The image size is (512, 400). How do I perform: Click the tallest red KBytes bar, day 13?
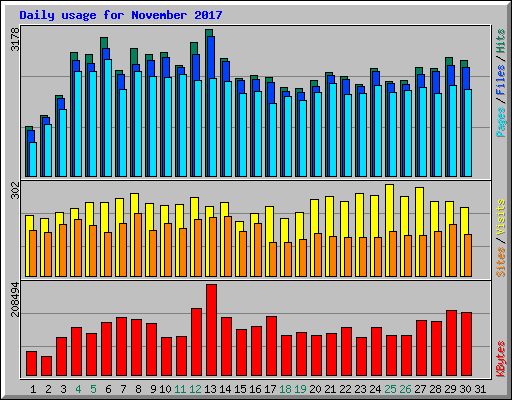point(211,330)
